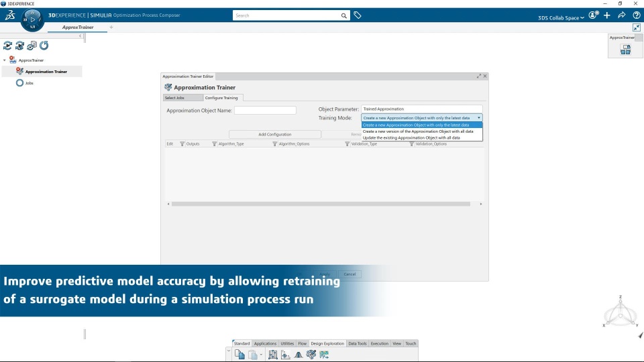The image size is (644, 362).
Task: Click the Paste icon in the bottom toolbar
Action: coord(253,355)
